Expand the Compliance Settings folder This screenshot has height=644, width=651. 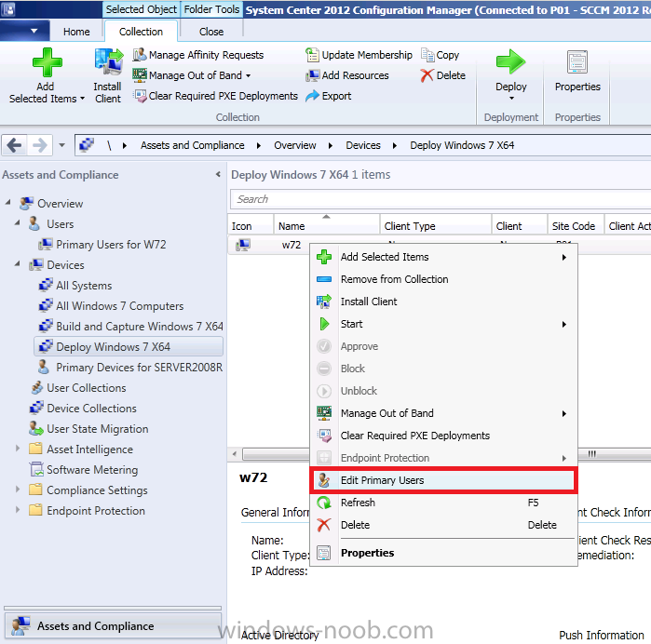18,489
